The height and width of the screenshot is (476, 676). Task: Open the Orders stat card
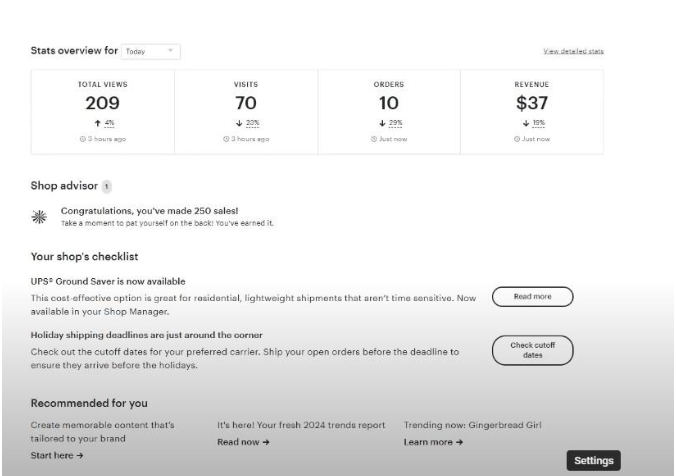389,111
